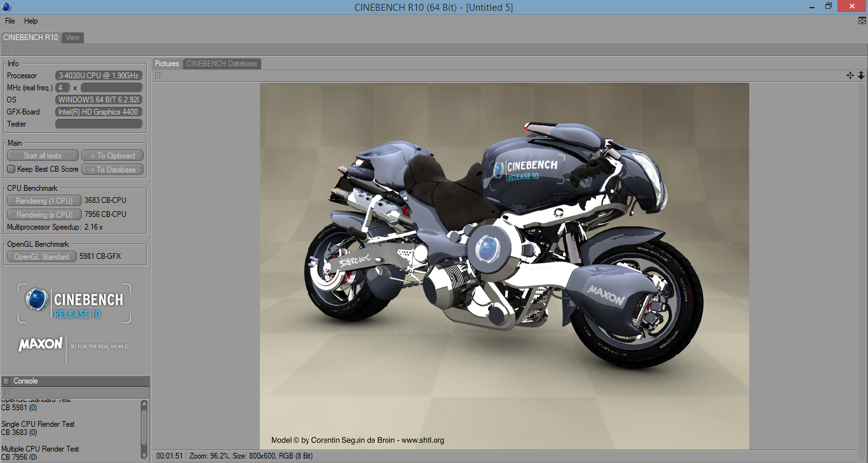Viewport: 868px width, 463px height.
Task: Click the Multiprocessor Speedup 2.16 x text
Action: (x=55, y=227)
